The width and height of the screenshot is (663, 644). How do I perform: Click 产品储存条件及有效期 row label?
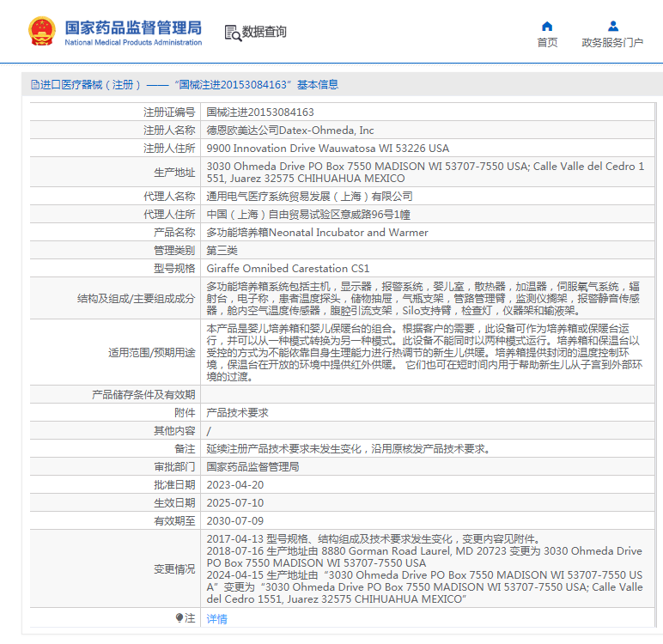tap(143, 394)
